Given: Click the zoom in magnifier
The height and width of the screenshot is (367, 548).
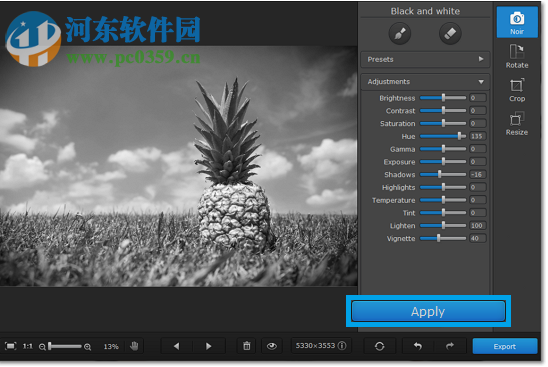Looking at the screenshot, I should pyautogui.click(x=87, y=347).
